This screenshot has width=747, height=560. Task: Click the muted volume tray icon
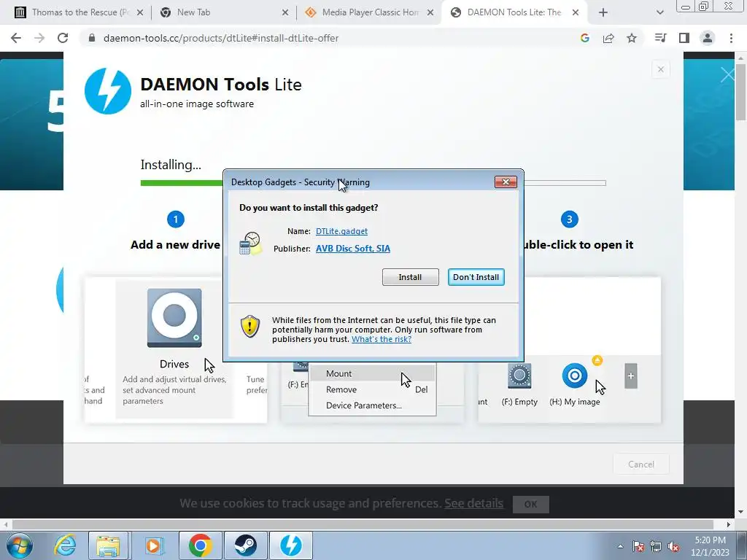pyautogui.click(x=673, y=546)
